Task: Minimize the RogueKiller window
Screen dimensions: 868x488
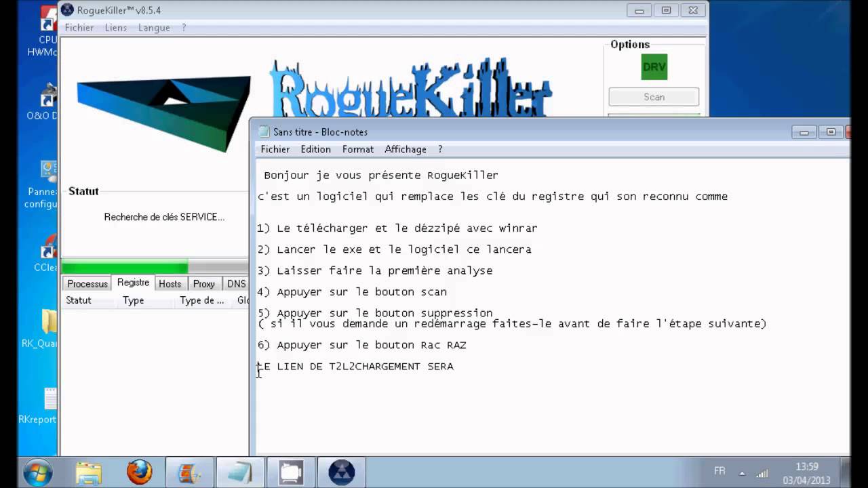Action: (x=639, y=10)
